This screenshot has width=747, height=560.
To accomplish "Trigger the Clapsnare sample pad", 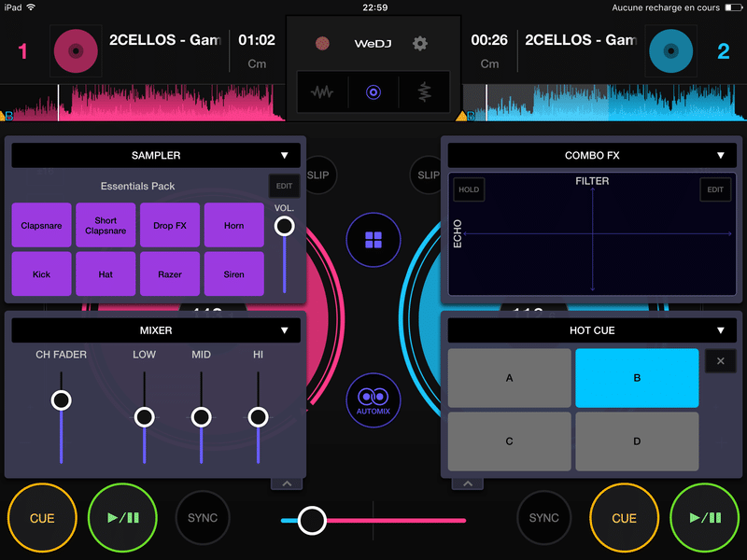I will [41, 225].
